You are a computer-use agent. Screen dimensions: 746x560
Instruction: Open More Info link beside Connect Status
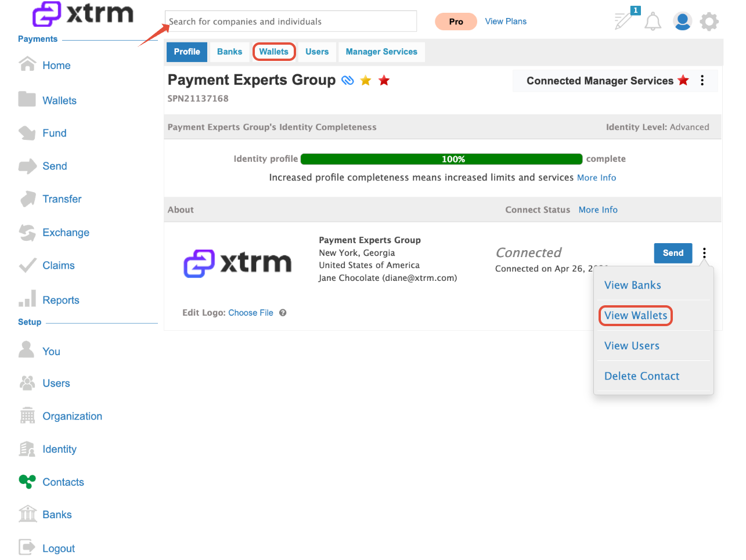[x=598, y=209]
